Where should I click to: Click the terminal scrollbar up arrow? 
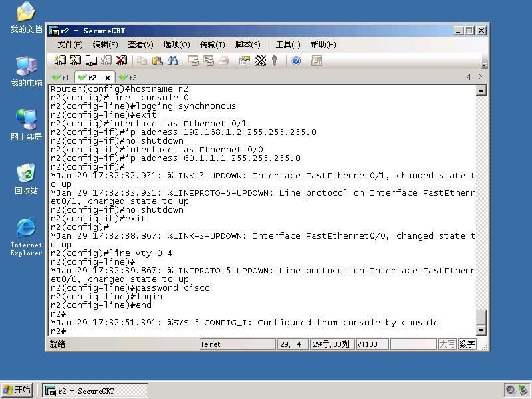click(x=481, y=90)
